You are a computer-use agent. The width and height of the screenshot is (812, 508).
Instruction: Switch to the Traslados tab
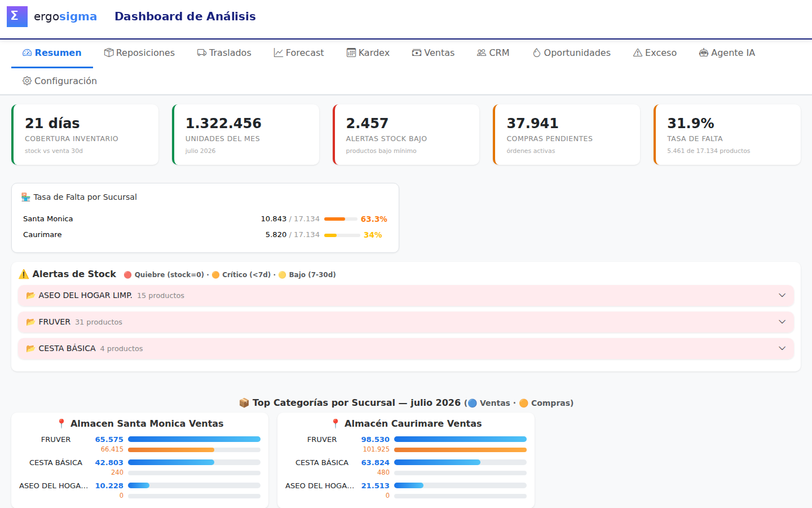pyautogui.click(x=224, y=52)
